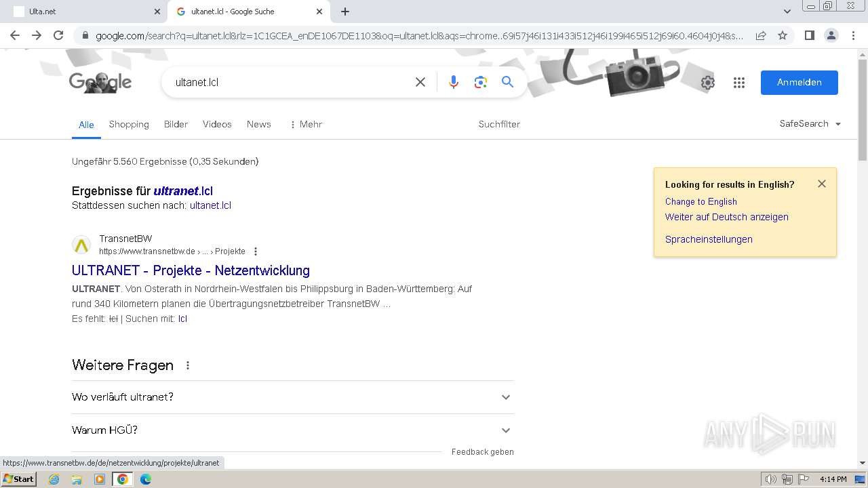Search by image with camera lens icon
This screenshot has height=488, width=868.
tap(481, 82)
